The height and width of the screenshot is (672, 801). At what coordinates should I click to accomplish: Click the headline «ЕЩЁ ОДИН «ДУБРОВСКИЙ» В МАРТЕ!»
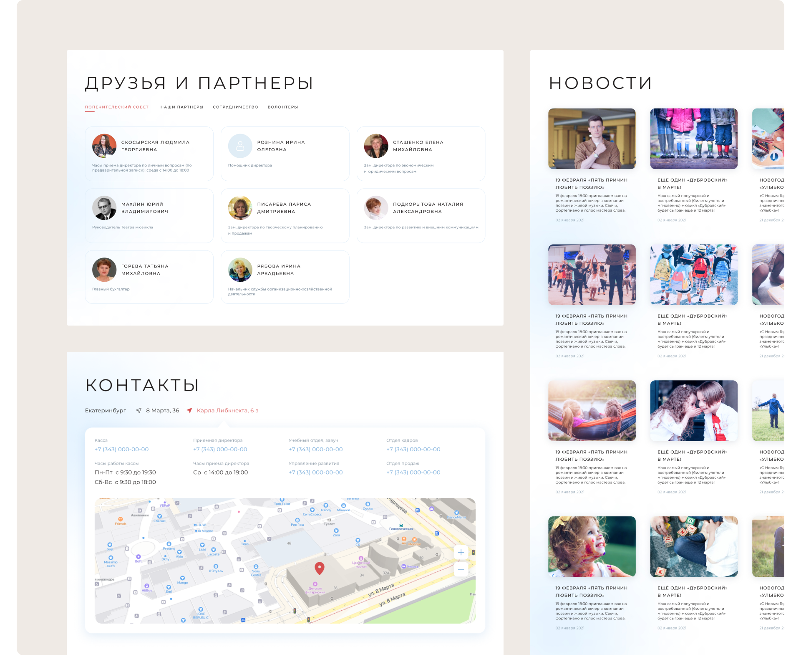tap(693, 184)
